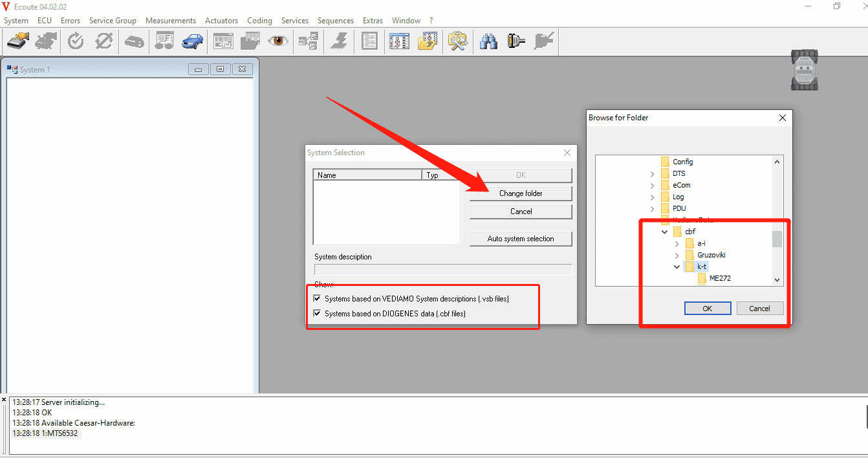Collapse the cbf folder in tree

click(x=664, y=232)
